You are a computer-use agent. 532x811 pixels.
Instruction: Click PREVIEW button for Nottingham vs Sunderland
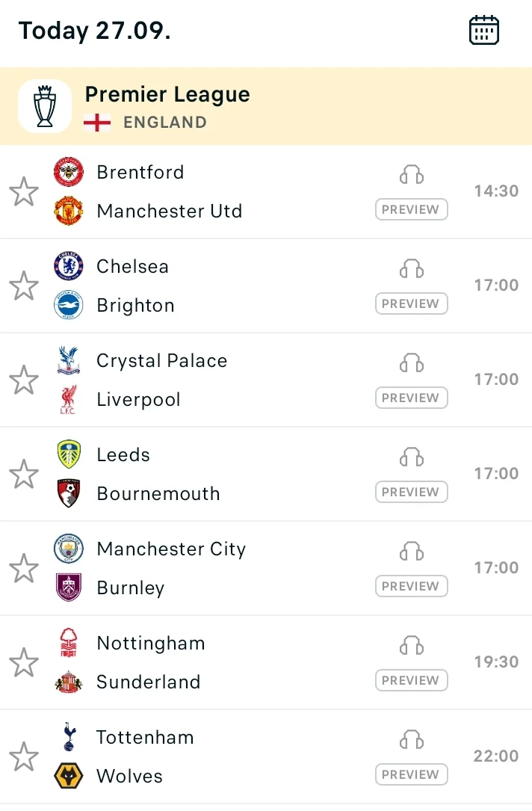412,680
